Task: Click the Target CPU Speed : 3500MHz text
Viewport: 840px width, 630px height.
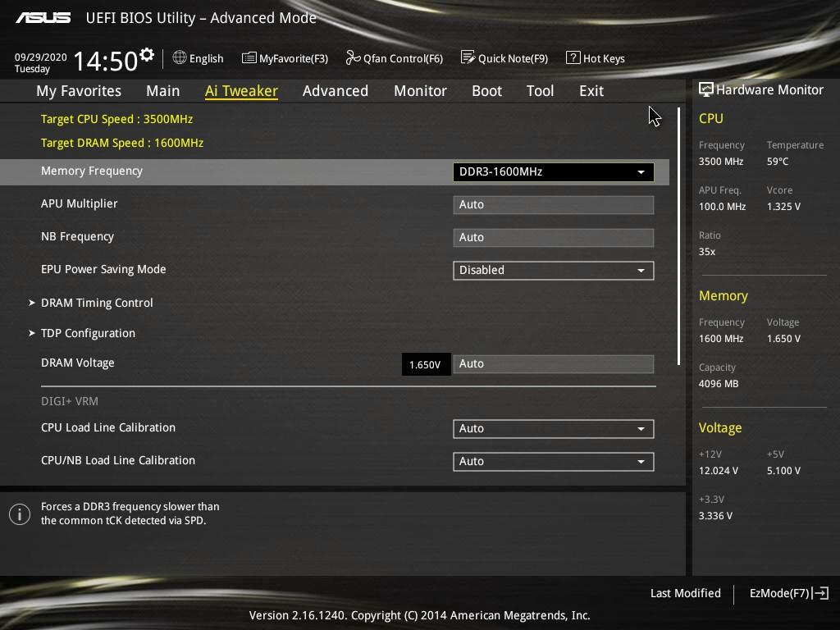Action: pyautogui.click(x=116, y=119)
